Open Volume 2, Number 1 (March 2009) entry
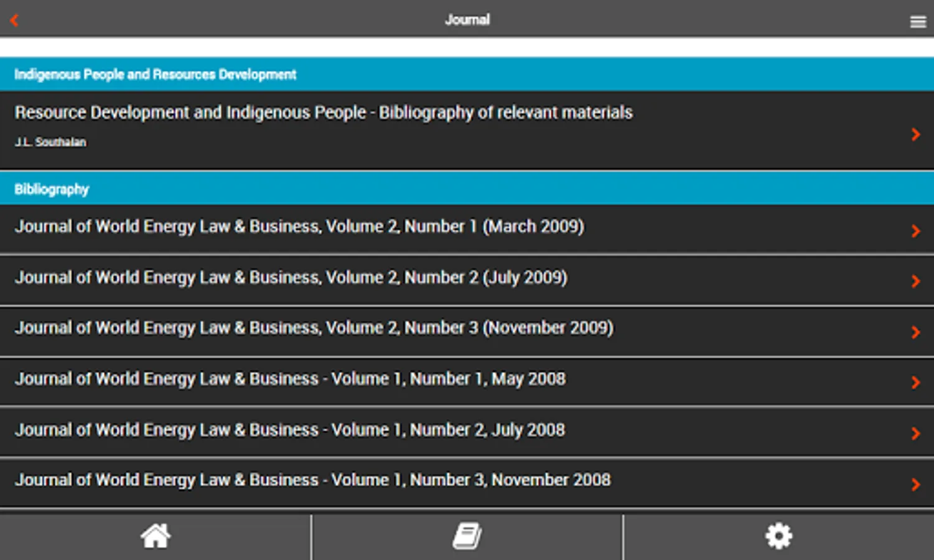Image resolution: width=934 pixels, height=560 pixels. click(467, 228)
